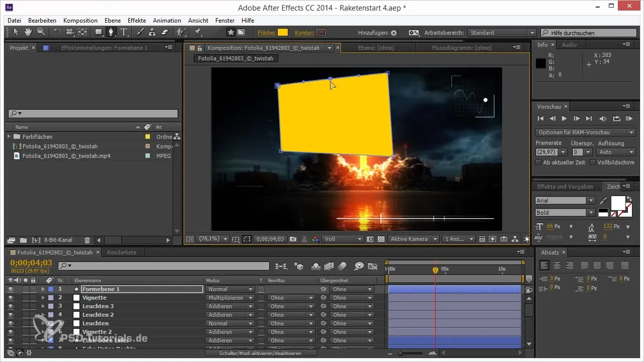Start RAM preview playback
644x362 pixels.
click(x=629, y=119)
